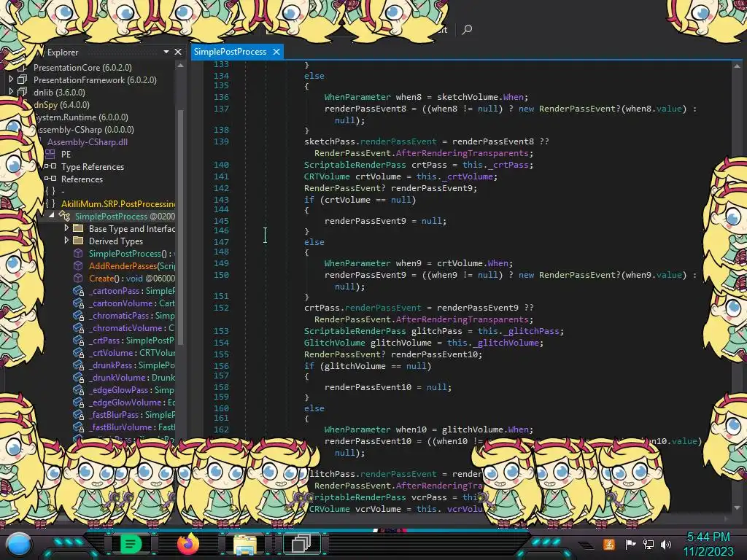Click the Base Type and Interfaces folder icon
The image size is (747, 560).
pos(78,228)
